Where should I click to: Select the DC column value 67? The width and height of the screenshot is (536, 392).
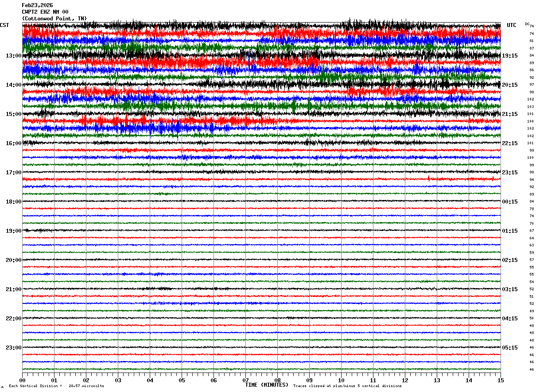point(532,231)
